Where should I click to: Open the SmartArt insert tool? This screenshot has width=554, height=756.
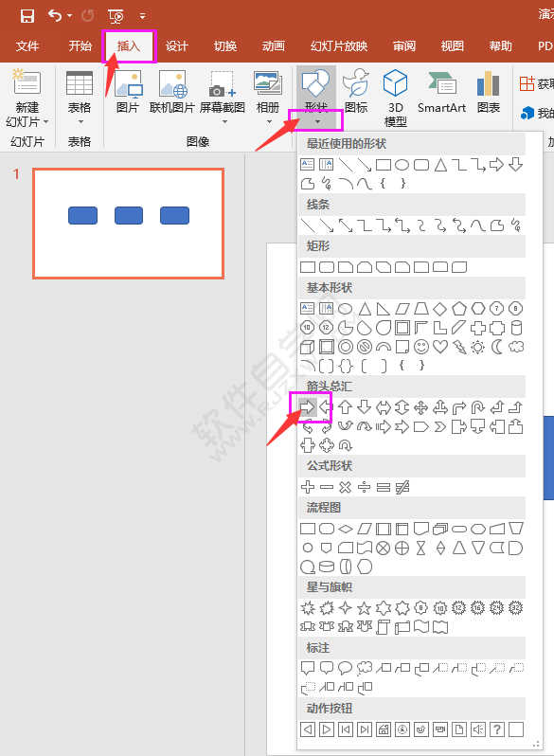441,92
